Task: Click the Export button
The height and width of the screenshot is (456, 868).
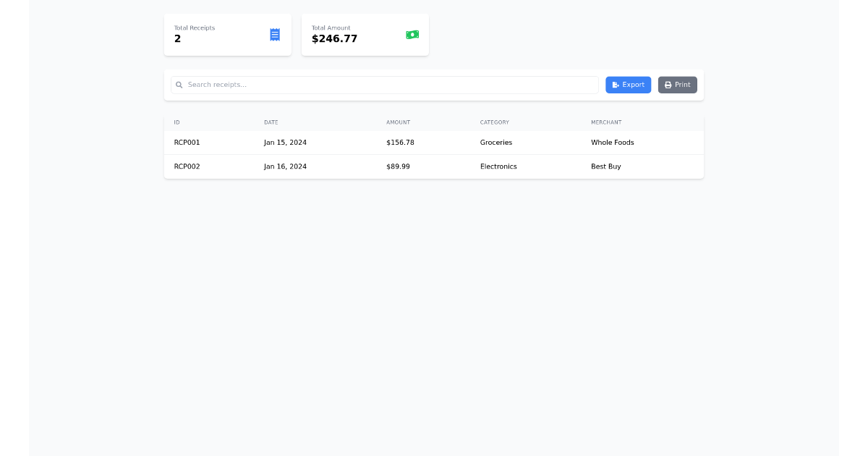Action: point(628,85)
